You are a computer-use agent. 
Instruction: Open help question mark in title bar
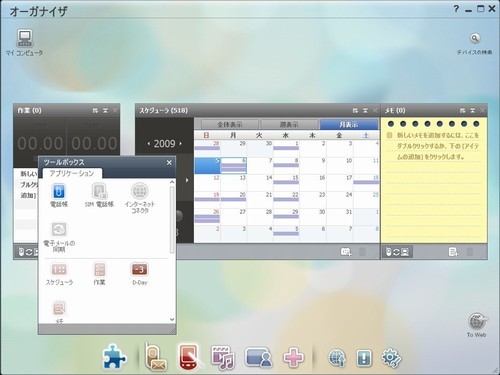click(456, 9)
